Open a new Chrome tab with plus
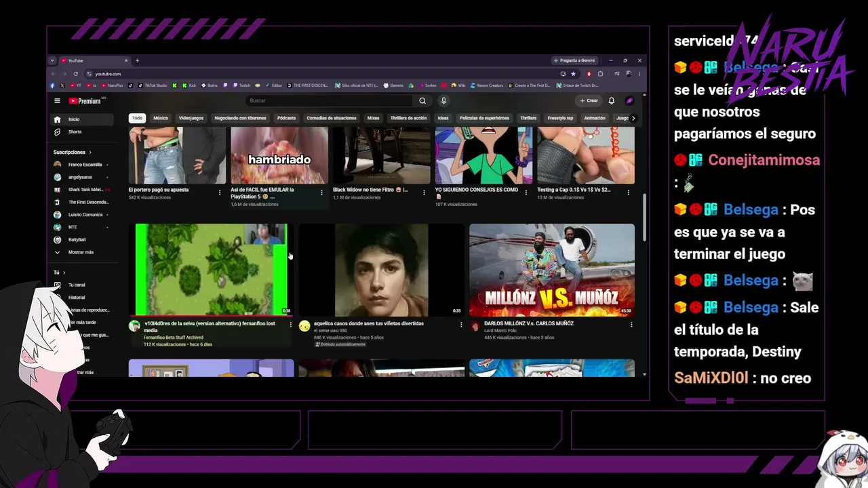The width and height of the screenshot is (868, 488). point(137,60)
